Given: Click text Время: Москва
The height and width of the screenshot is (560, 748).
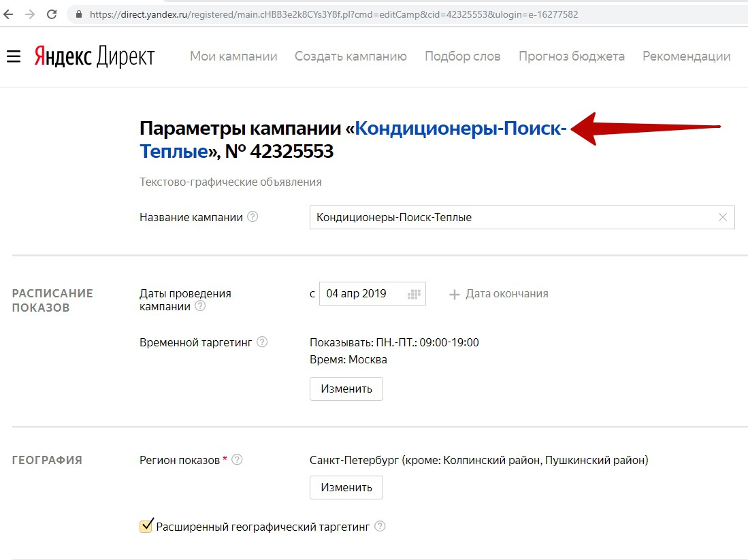Looking at the screenshot, I should [348, 360].
